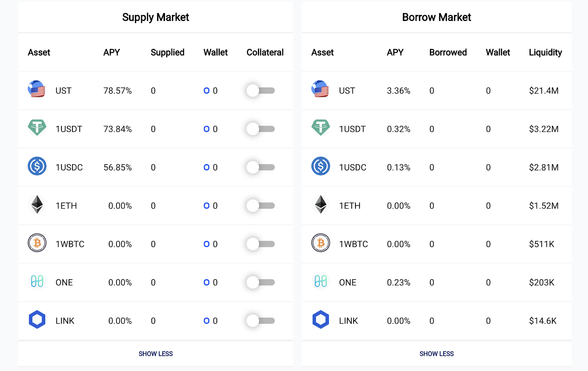Switch the 1WBTC collateral slider on

click(261, 244)
